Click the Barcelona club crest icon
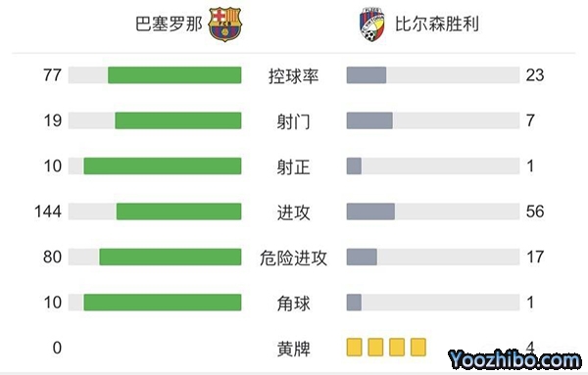The width and height of the screenshot is (588, 375). click(224, 24)
